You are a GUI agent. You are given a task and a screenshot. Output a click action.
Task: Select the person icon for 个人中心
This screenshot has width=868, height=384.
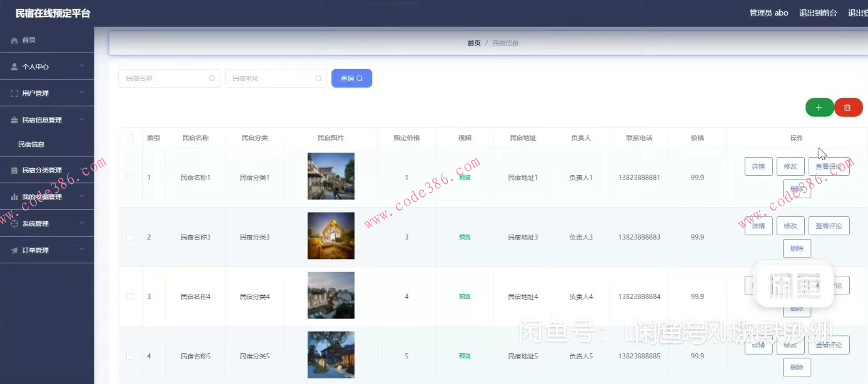pyautogui.click(x=14, y=66)
